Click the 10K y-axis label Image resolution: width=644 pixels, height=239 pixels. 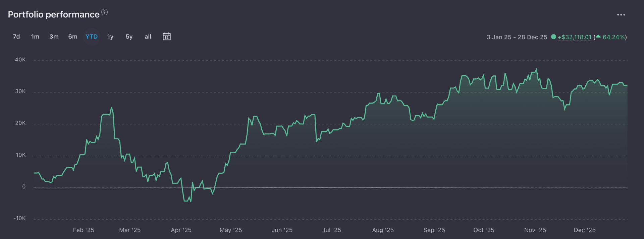(20, 155)
